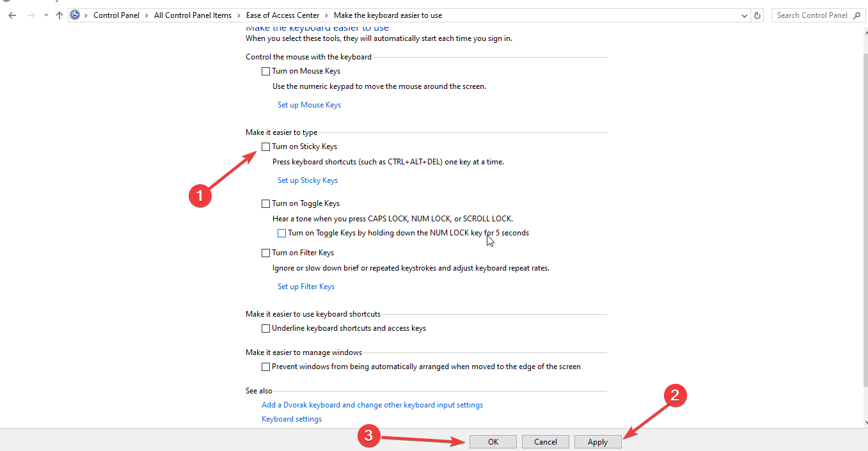
Task: Open the recent pages dropdown next to back arrow
Action: tap(45, 15)
